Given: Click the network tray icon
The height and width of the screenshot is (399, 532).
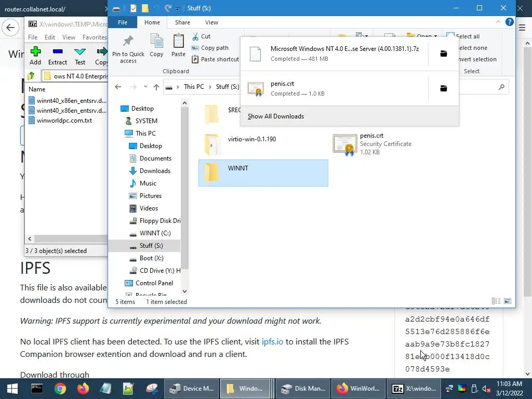Looking at the screenshot, I should [x=449, y=389].
